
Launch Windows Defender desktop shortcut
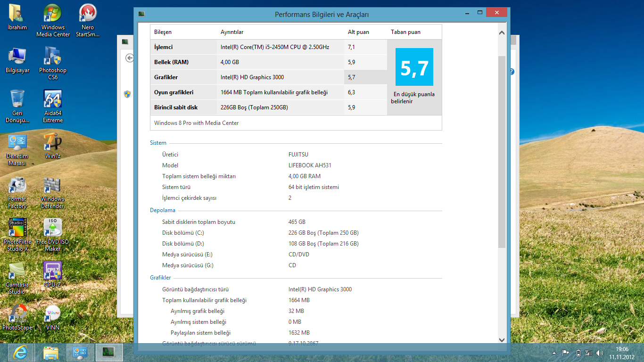coord(53,192)
